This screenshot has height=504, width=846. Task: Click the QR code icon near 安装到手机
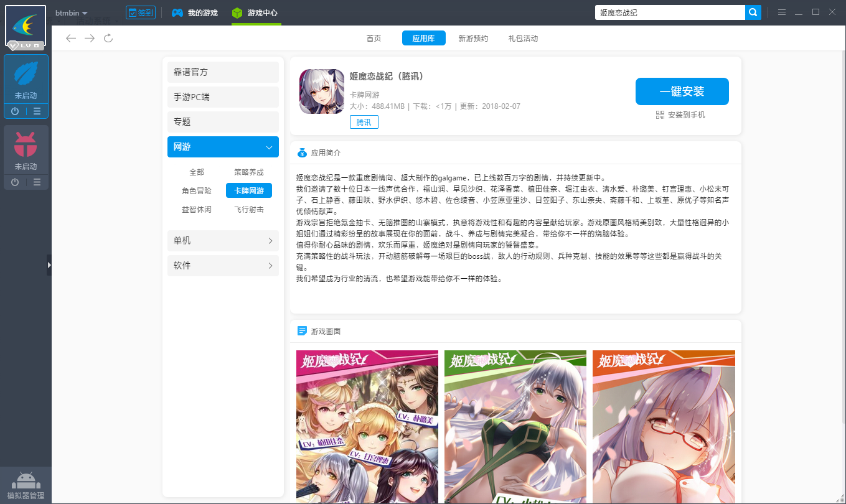(660, 115)
